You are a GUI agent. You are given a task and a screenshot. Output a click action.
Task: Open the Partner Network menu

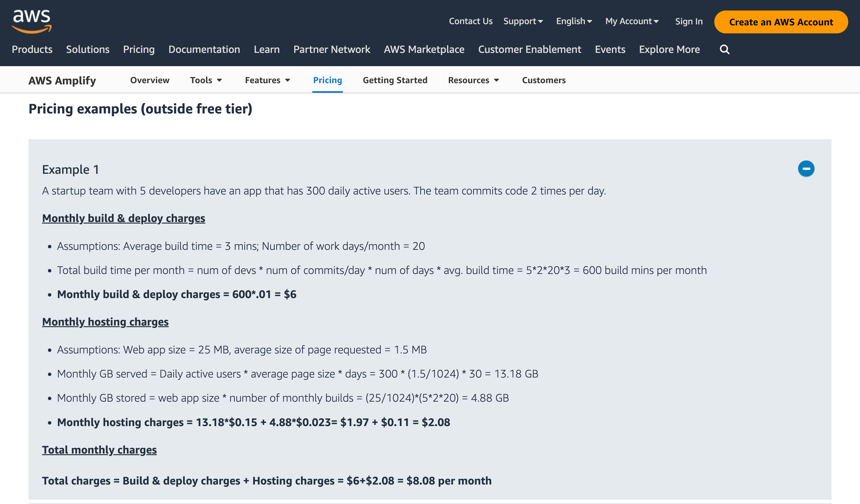pos(332,49)
